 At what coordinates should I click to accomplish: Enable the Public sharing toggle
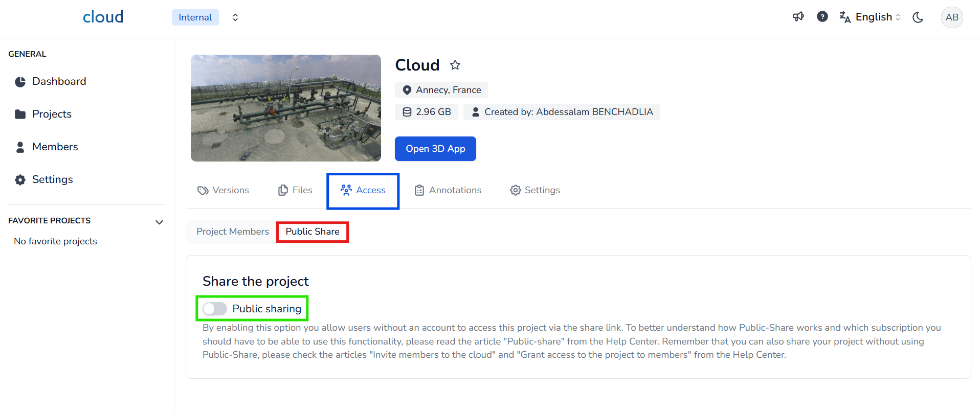coord(215,309)
